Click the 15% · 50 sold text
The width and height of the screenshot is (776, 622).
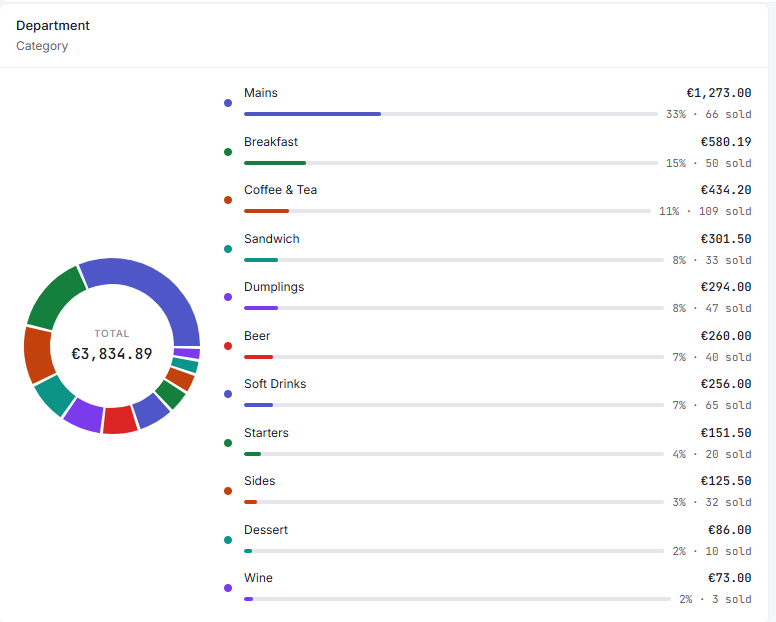[709, 163]
